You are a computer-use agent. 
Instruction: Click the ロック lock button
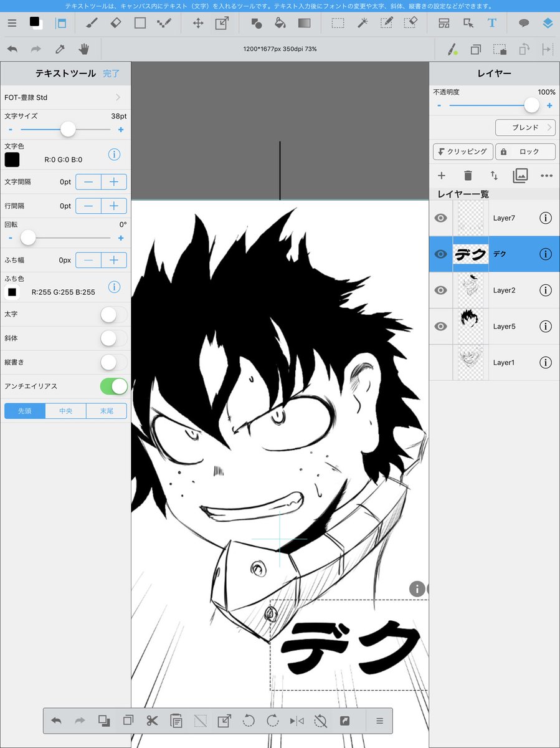[526, 151]
